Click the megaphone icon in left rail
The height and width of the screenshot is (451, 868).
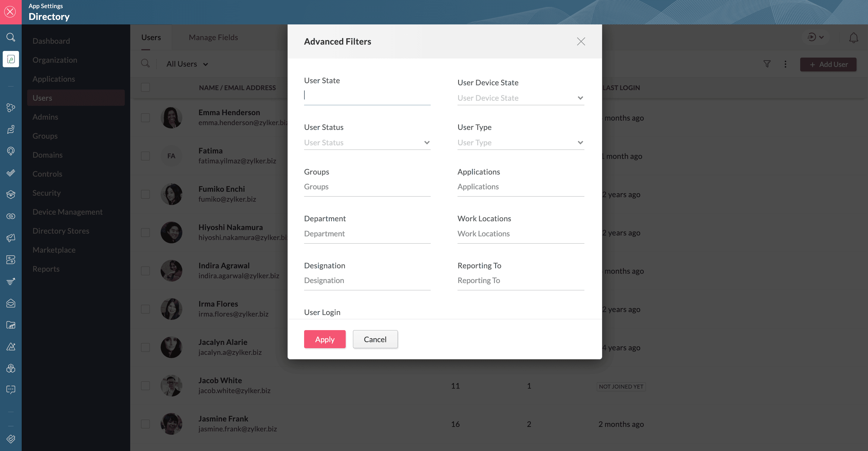11,238
